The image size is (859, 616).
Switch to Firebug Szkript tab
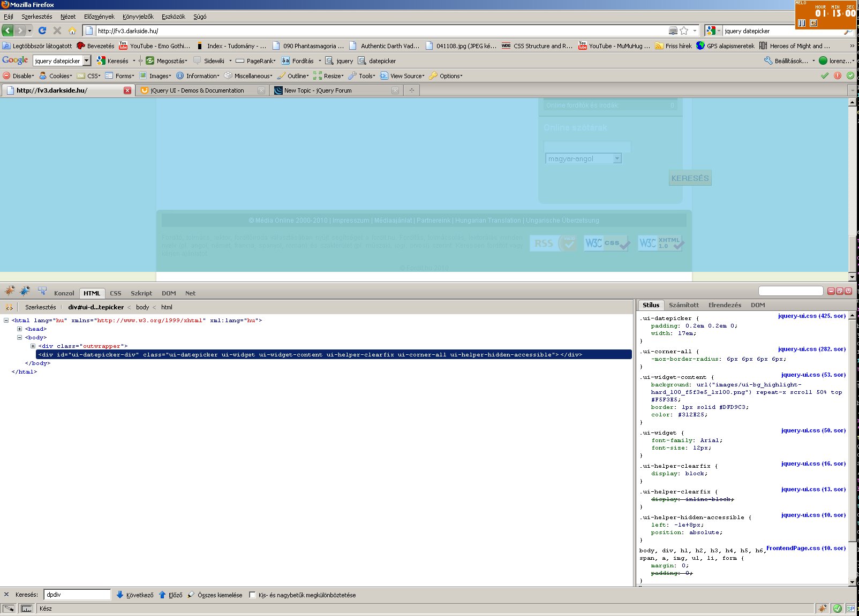click(141, 293)
